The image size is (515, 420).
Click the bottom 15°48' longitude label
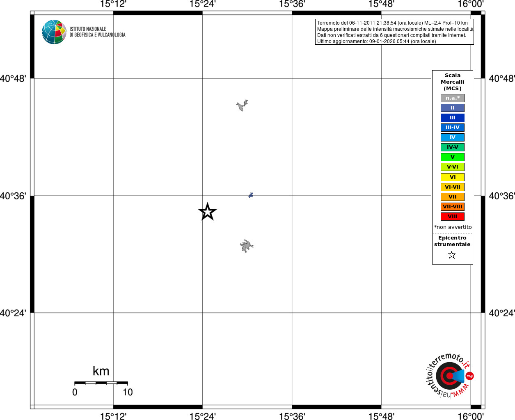click(x=381, y=416)
